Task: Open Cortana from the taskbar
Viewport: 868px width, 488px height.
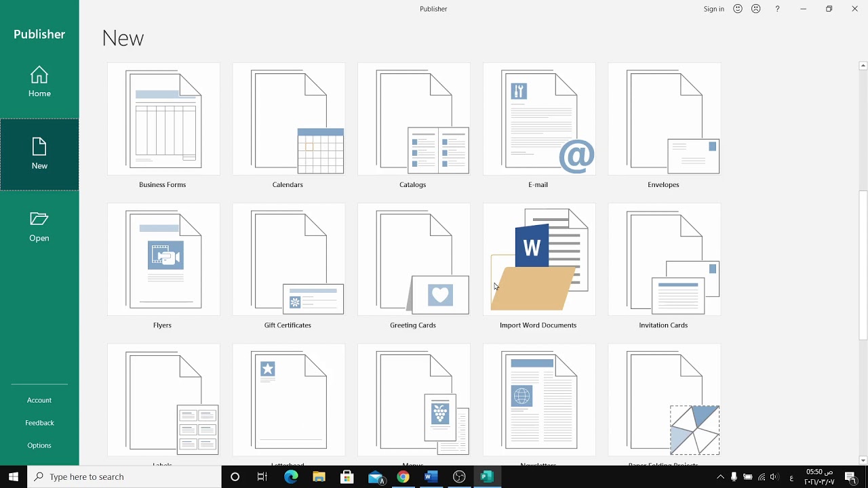Action: click(x=235, y=476)
